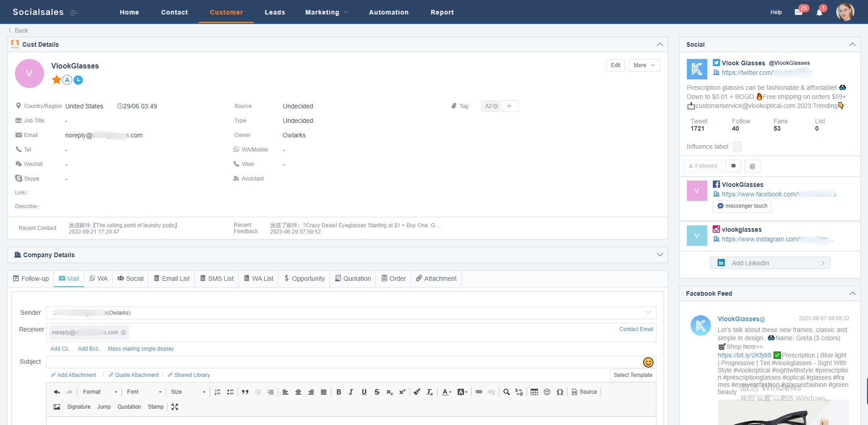868x425 pixels.
Task: Open the Size dropdown
Action: [x=188, y=392]
